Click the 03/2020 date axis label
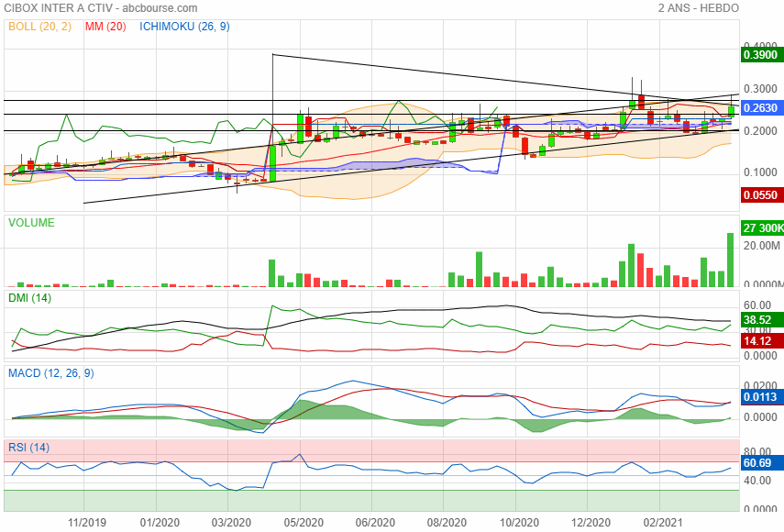This screenshot has height=532, width=784. click(x=231, y=523)
